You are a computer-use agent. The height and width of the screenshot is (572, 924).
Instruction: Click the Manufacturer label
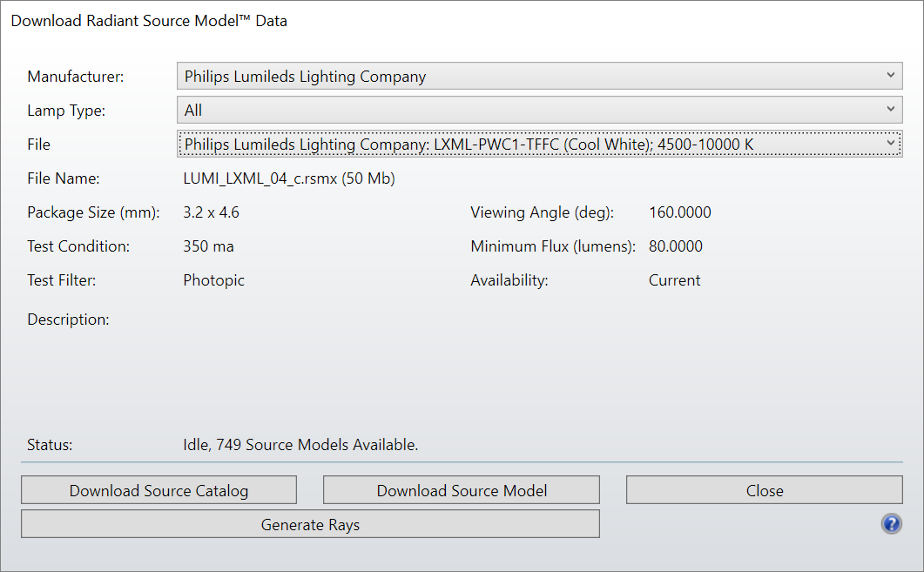point(76,77)
